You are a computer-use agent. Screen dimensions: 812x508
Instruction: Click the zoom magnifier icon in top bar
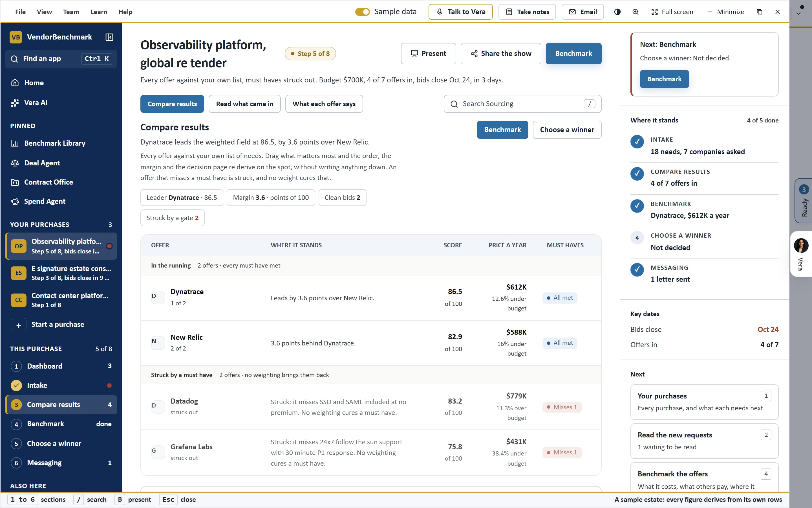coord(636,12)
